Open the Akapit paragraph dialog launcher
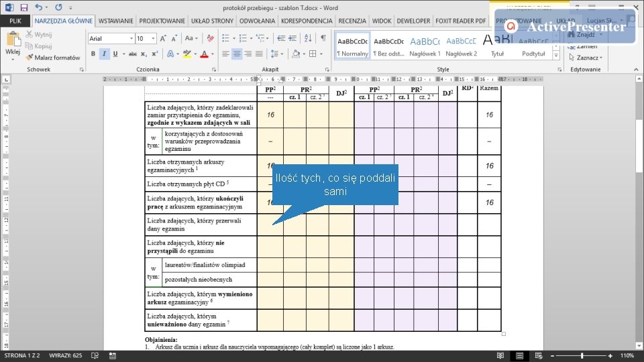644x362 pixels. click(327, 70)
